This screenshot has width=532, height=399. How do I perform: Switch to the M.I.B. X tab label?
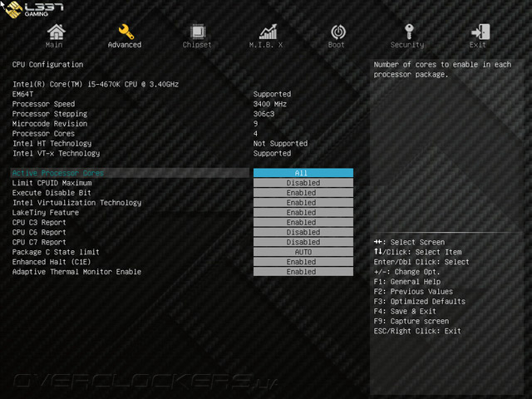click(x=266, y=45)
